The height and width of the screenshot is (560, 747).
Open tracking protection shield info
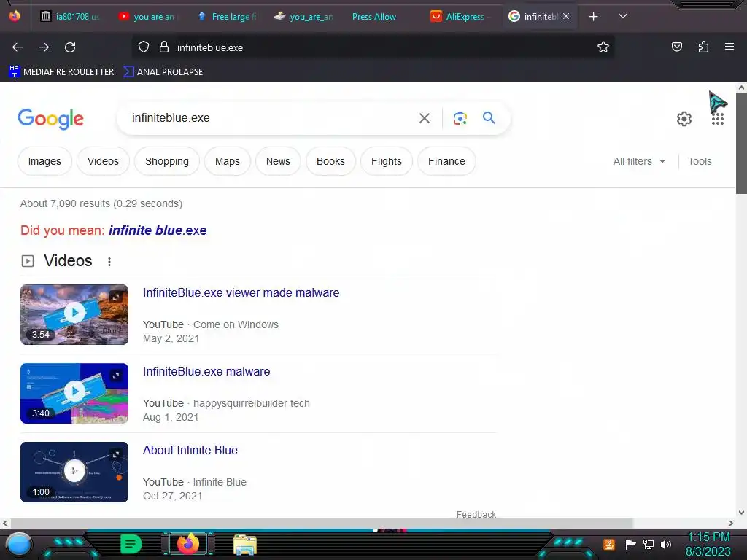click(144, 47)
